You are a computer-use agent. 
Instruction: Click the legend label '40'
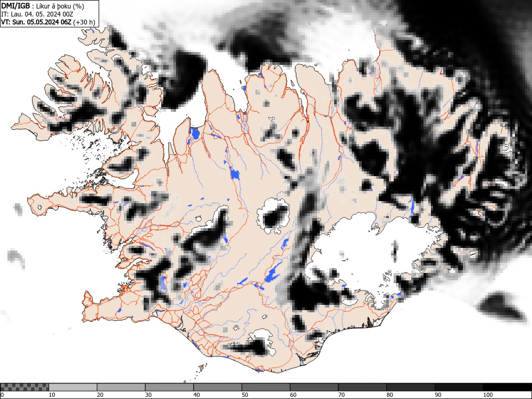[196, 395]
